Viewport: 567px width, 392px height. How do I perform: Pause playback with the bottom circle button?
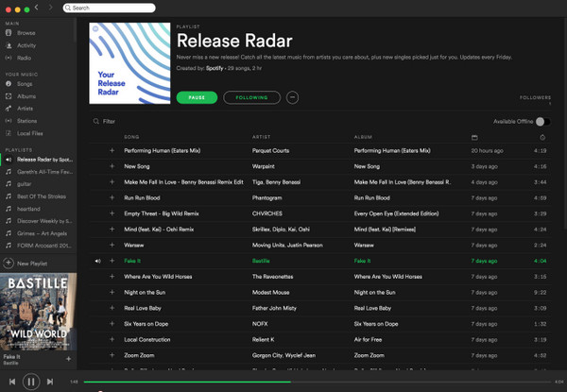point(30,382)
